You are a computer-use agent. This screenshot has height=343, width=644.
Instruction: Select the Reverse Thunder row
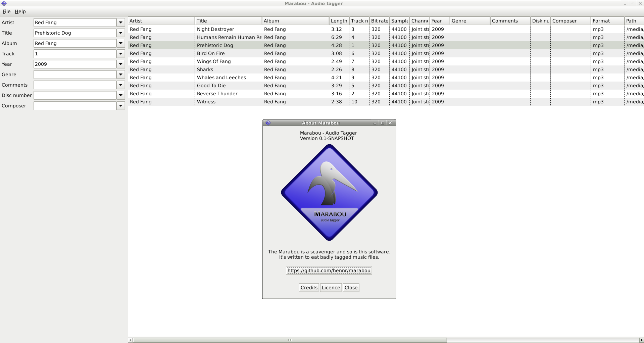pos(386,94)
